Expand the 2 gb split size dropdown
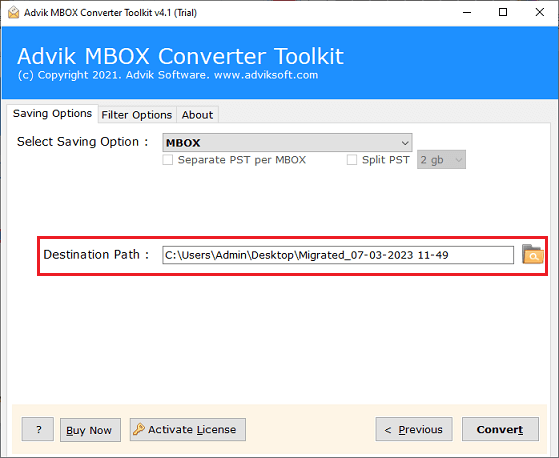The height and width of the screenshot is (458, 559). (441, 160)
